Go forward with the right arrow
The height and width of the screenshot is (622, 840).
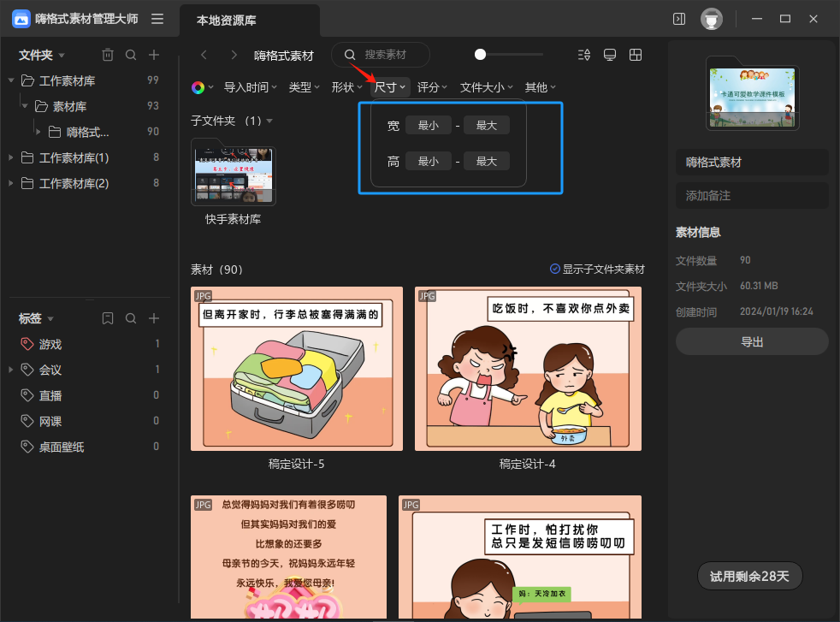(234, 55)
